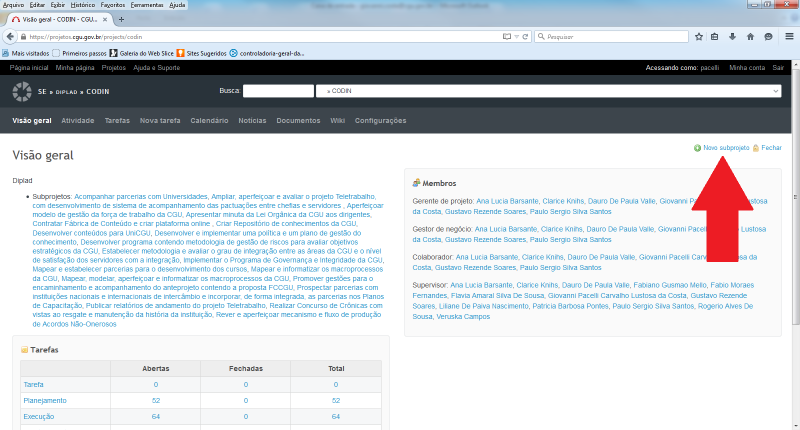Click the Firefox bookmark star icon

(x=697, y=36)
